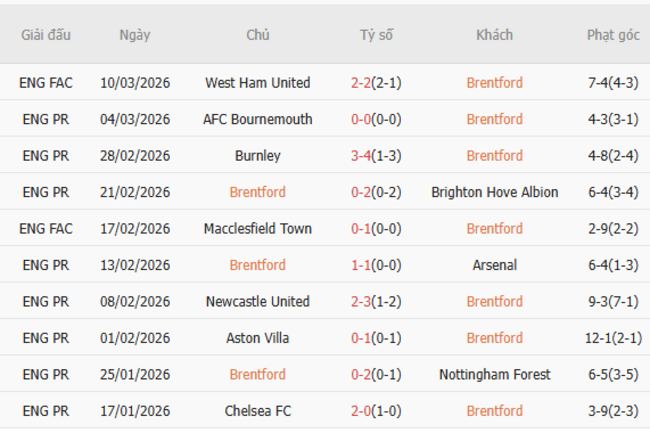Click Nottingham Forest in away column
The height and width of the screenshot is (433, 650).
(x=494, y=375)
